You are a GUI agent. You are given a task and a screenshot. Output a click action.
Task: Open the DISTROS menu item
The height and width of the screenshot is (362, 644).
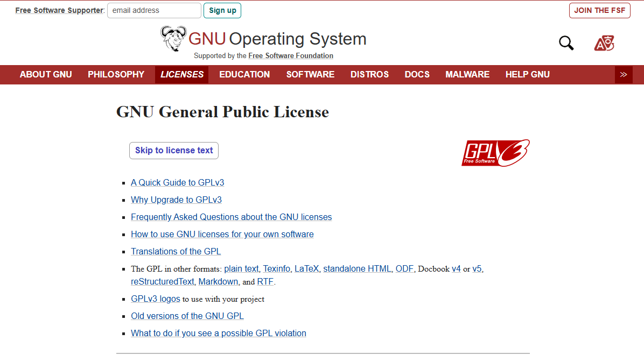369,75
